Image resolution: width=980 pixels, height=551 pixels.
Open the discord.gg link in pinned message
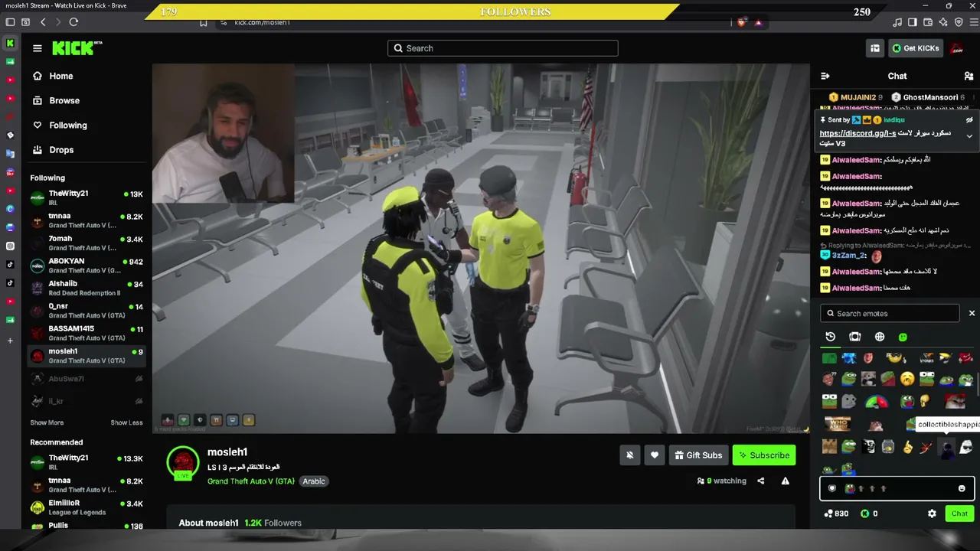[x=857, y=133]
